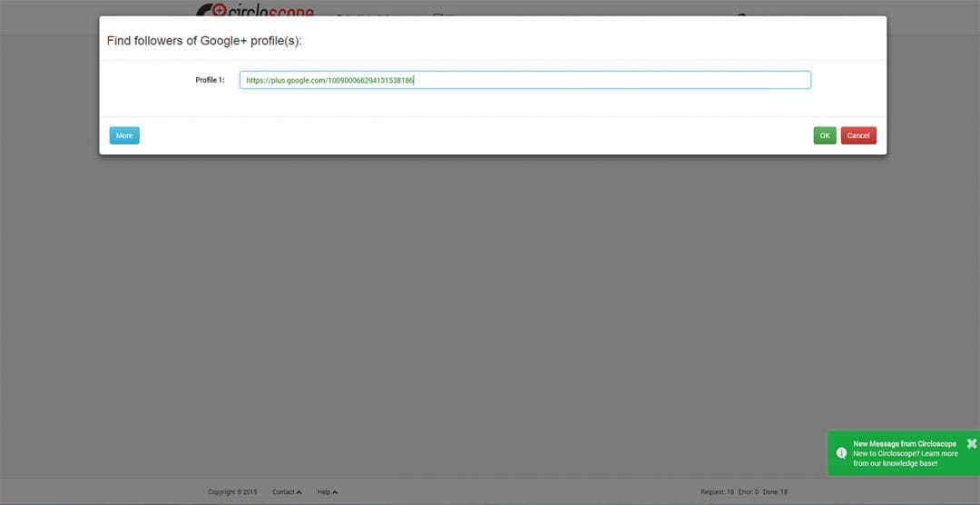
Task: Click the red target icon in the Circloscope logo
Action: click(x=218, y=11)
